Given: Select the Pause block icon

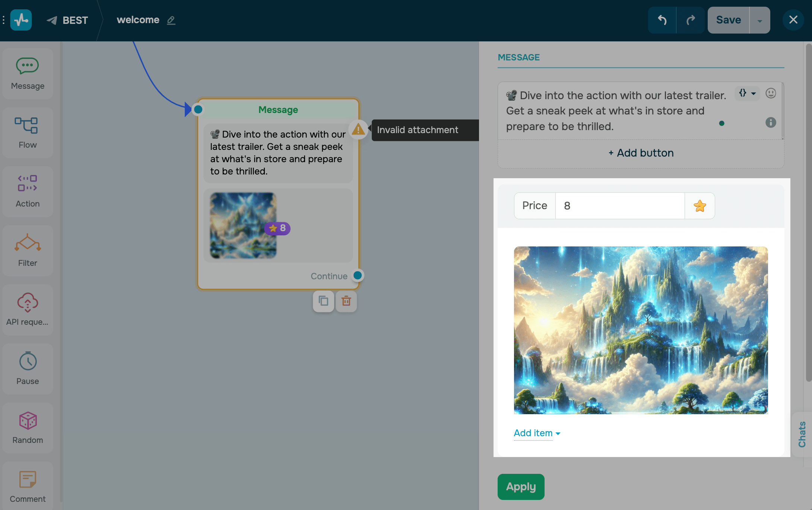Looking at the screenshot, I should tap(28, 361).
